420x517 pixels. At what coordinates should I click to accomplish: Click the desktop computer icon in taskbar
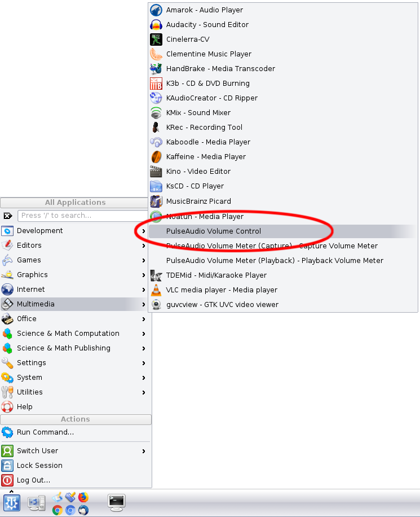37,503
